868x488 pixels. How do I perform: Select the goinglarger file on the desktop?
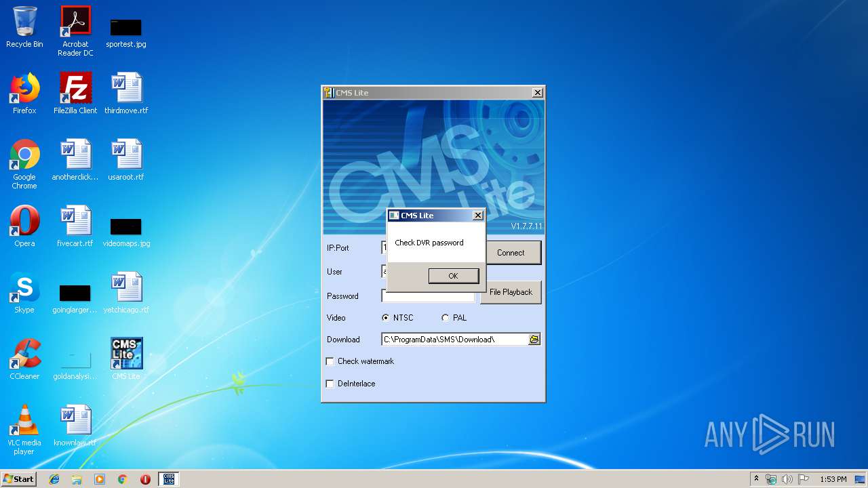(75, 298)
